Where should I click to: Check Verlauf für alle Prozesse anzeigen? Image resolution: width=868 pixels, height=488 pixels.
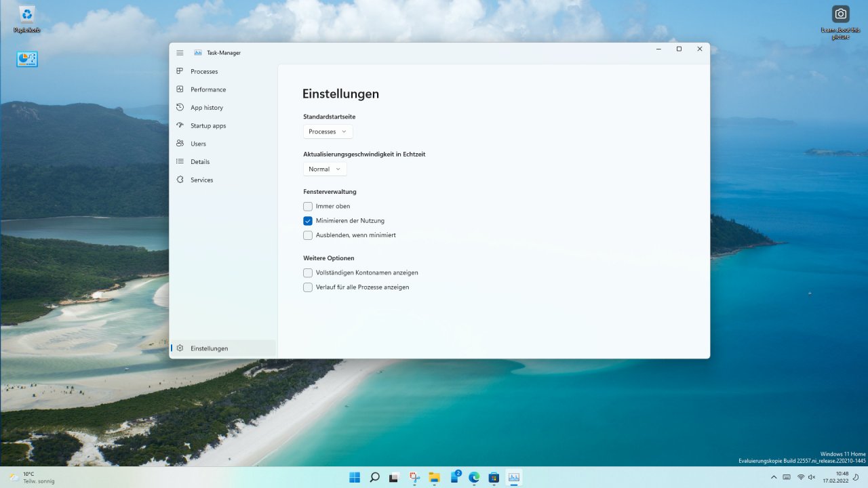pos(308,287)
